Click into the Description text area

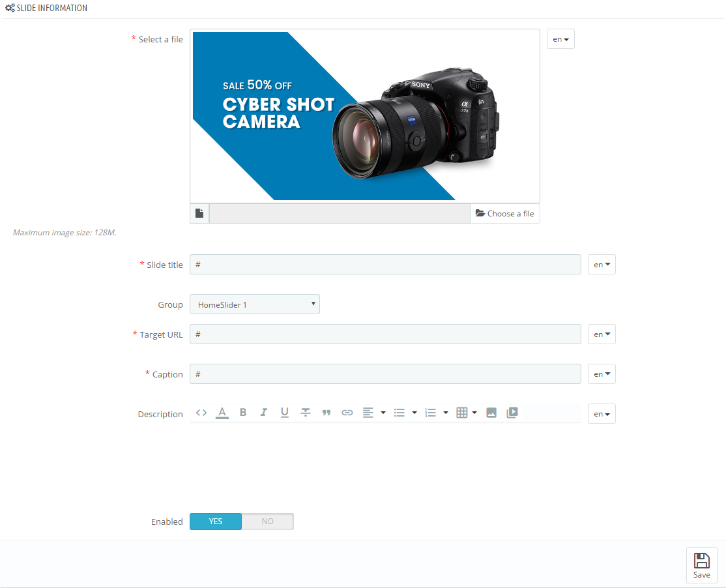click(x=385, y=463)
